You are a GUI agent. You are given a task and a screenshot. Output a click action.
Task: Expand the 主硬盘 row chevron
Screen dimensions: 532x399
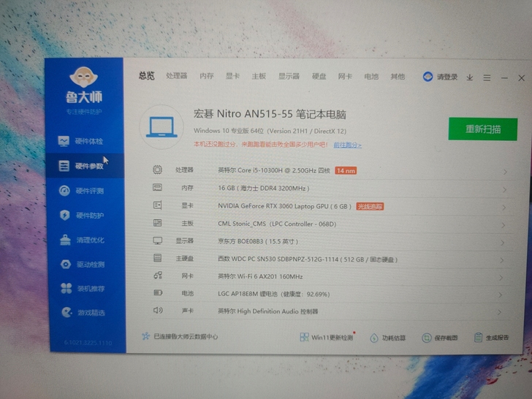point(502,260)
